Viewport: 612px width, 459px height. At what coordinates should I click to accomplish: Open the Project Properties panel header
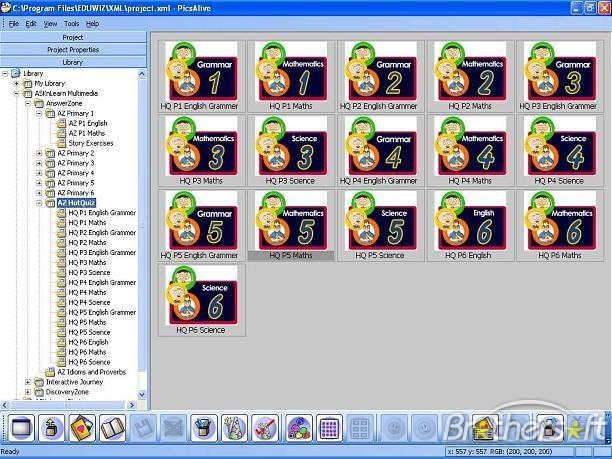(x=73, y=50)
